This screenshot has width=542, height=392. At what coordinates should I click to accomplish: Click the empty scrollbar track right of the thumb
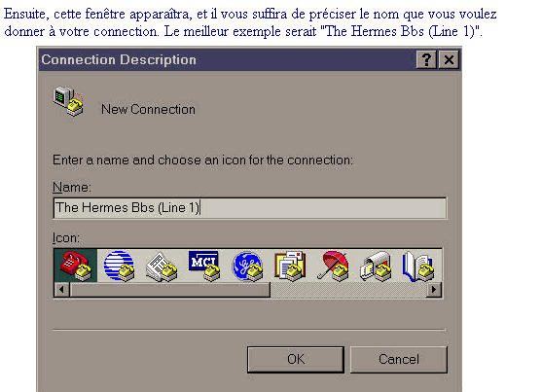(348, 289)
